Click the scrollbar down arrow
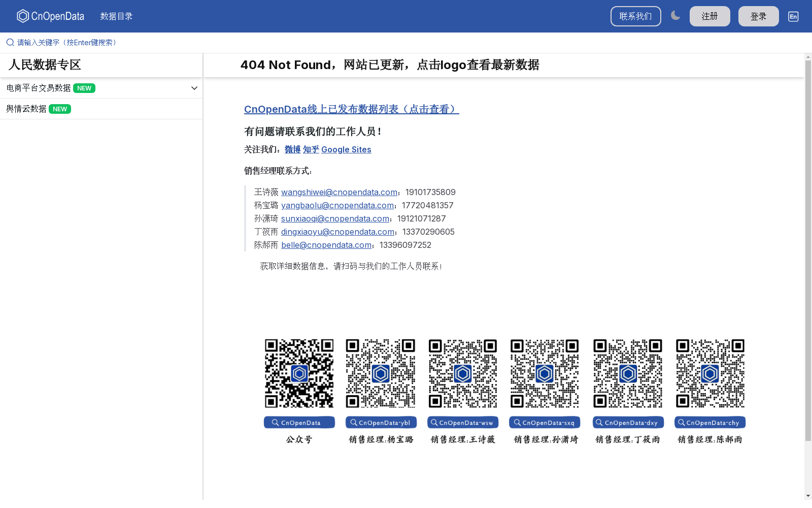812x508 pixels. coord(808,495)
